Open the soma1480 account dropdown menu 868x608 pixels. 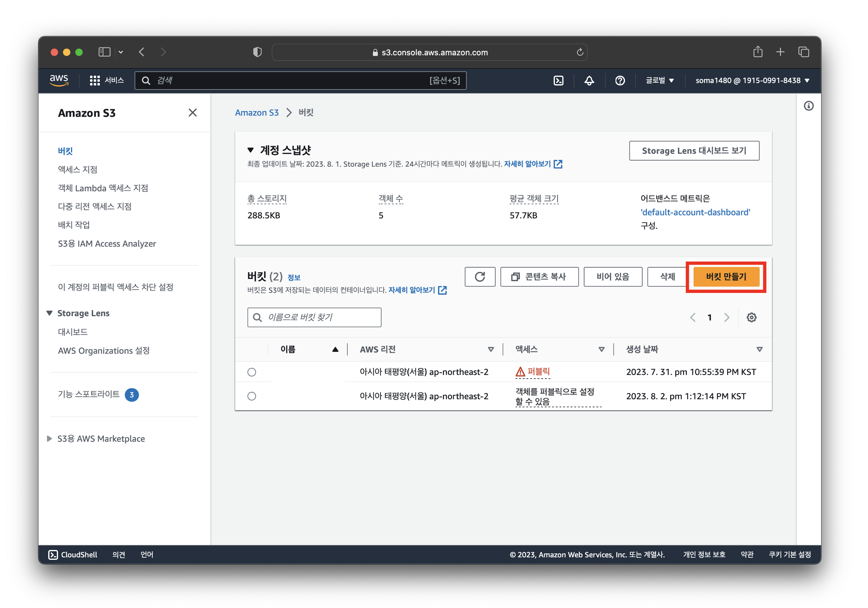(752, 81)
